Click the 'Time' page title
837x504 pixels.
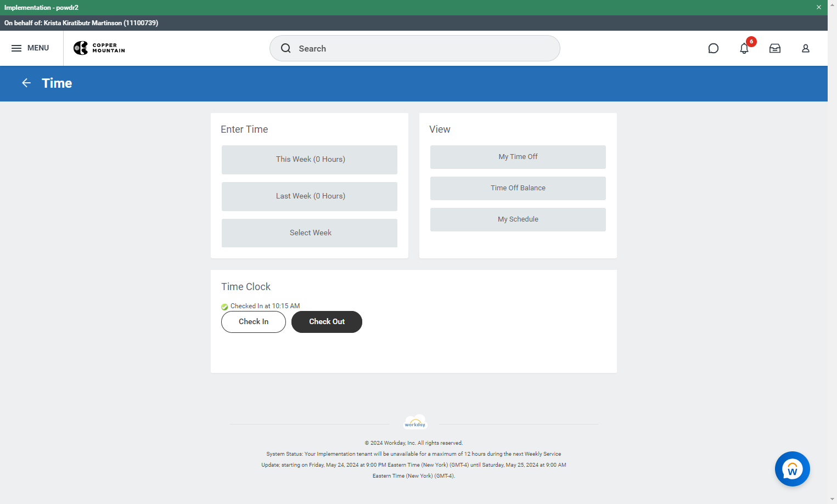coord(57,83)
